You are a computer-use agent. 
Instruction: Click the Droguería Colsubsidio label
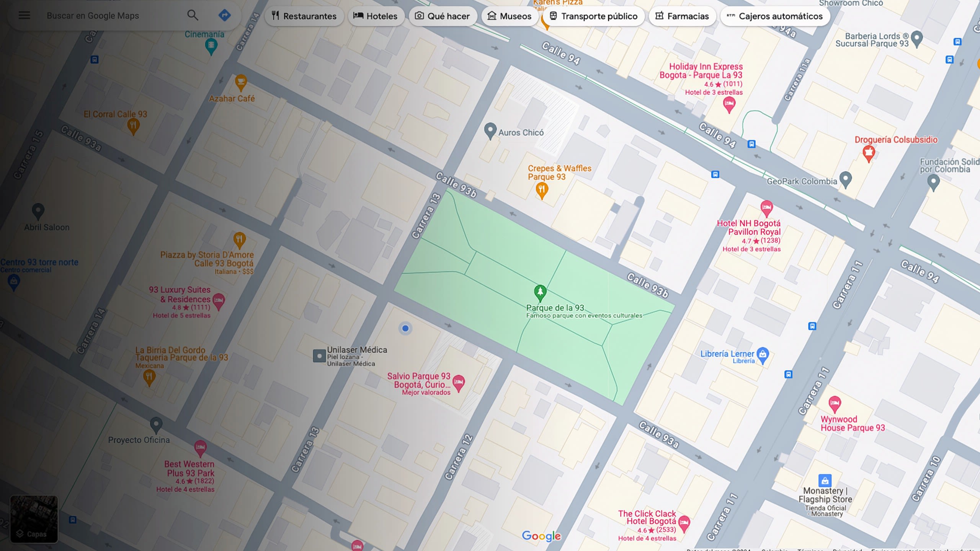pos(896,140)
